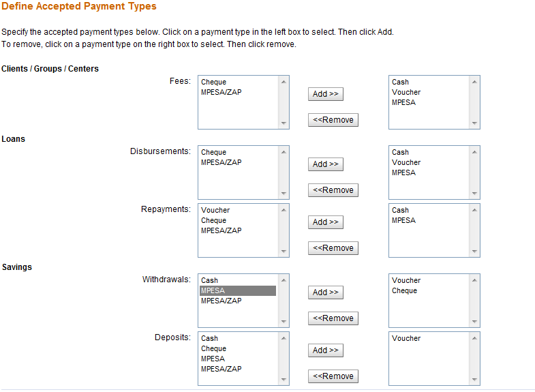Select Cheque in Fees available list

click(214, 82)
